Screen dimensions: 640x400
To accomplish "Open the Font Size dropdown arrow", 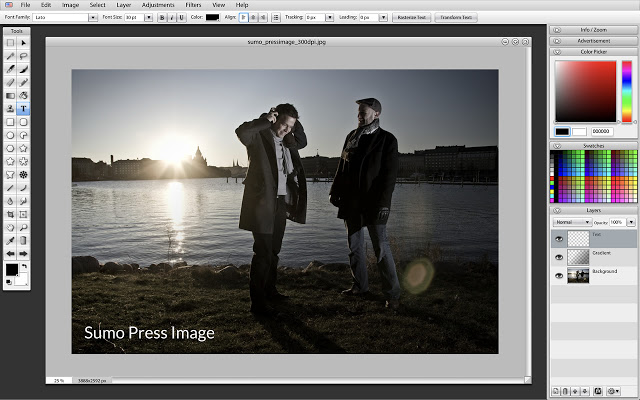I will point(150,18).
